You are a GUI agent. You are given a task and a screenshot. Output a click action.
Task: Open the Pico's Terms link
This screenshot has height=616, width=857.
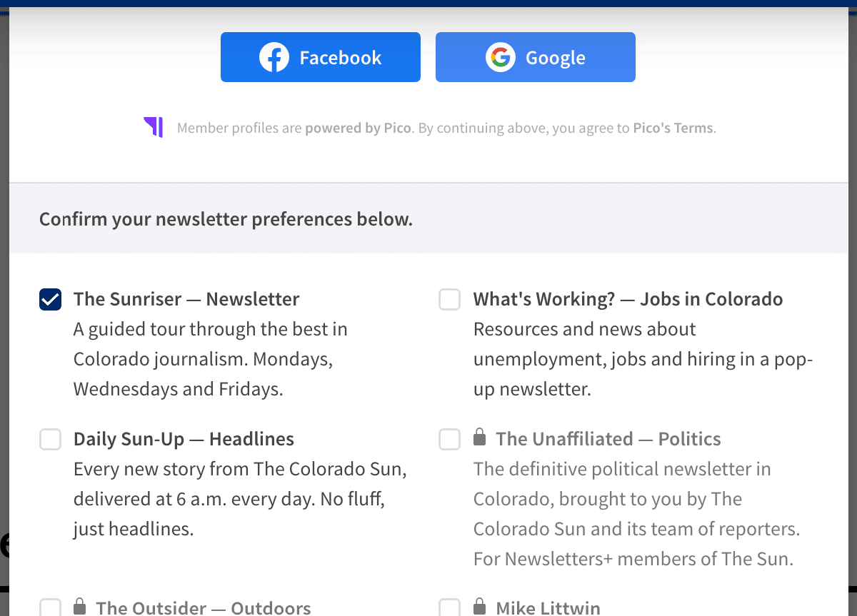(x=673, y=128)
